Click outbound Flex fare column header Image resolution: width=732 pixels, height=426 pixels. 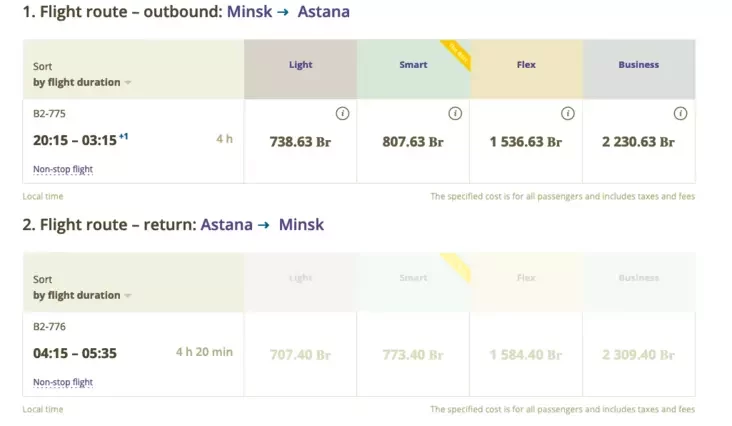pos(526,65)
